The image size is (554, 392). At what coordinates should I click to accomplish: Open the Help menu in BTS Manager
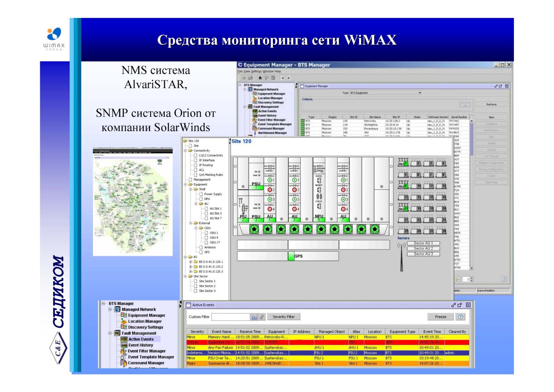tap(277, 72)
